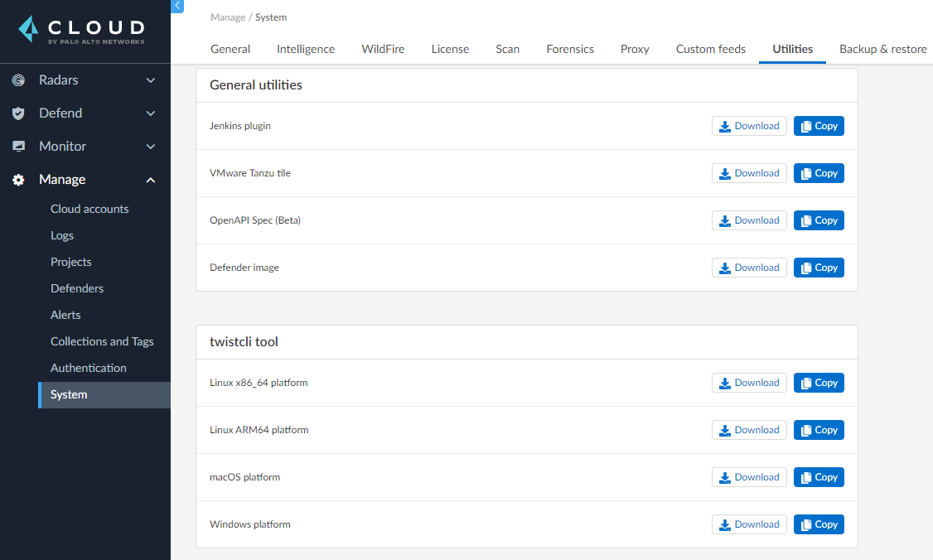Select System in the sidebar
The image size is (933, 560).
pyautogui.click(x=104, y=394)
